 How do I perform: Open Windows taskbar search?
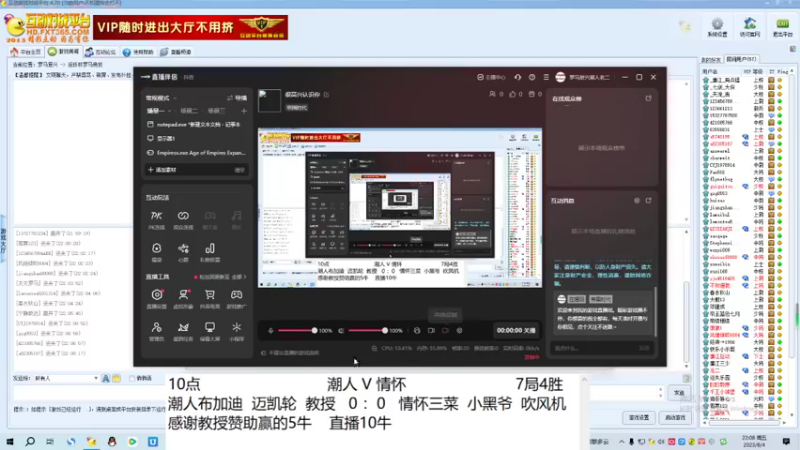[x=30, y=441]
